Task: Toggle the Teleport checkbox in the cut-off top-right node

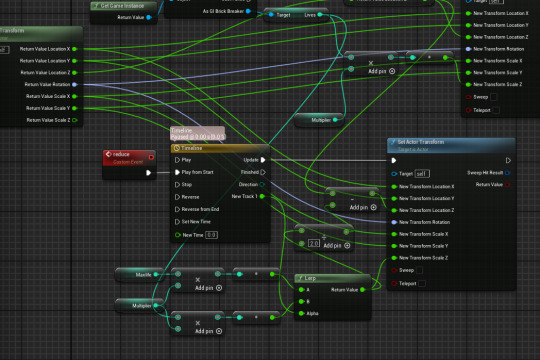Action: pyautogui.click(x=496, y=110)
